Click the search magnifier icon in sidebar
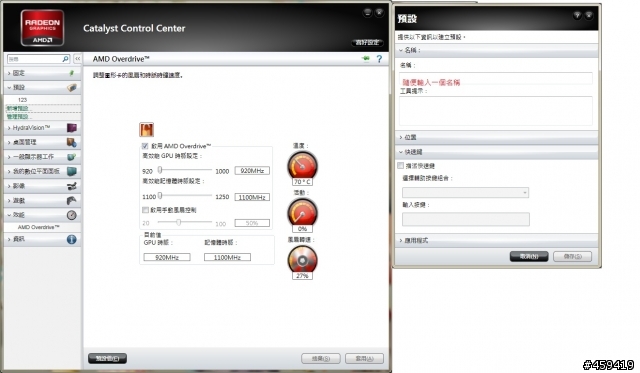Image resolution: width=640 pixels, height=373 pixels. tap(65, 59)
